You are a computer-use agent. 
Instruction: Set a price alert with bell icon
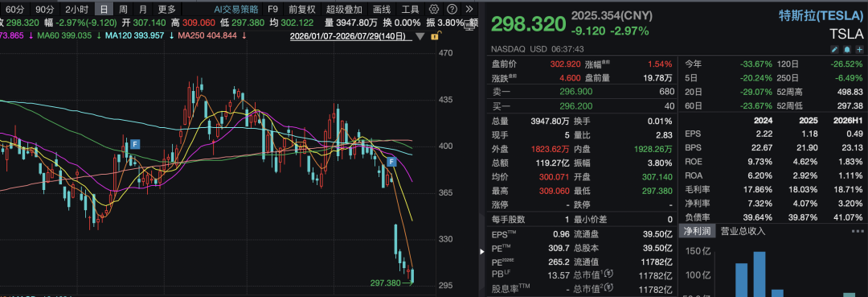click(847, 49)
